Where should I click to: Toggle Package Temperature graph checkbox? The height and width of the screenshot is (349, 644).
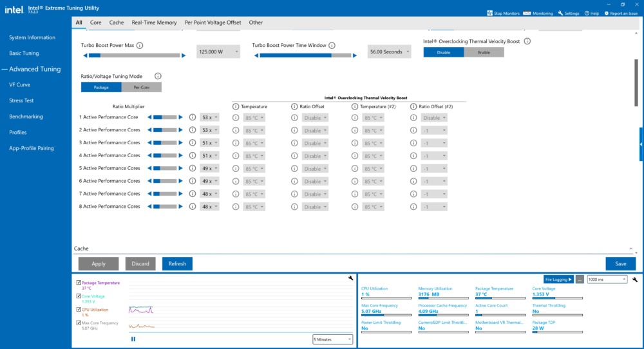79,283
